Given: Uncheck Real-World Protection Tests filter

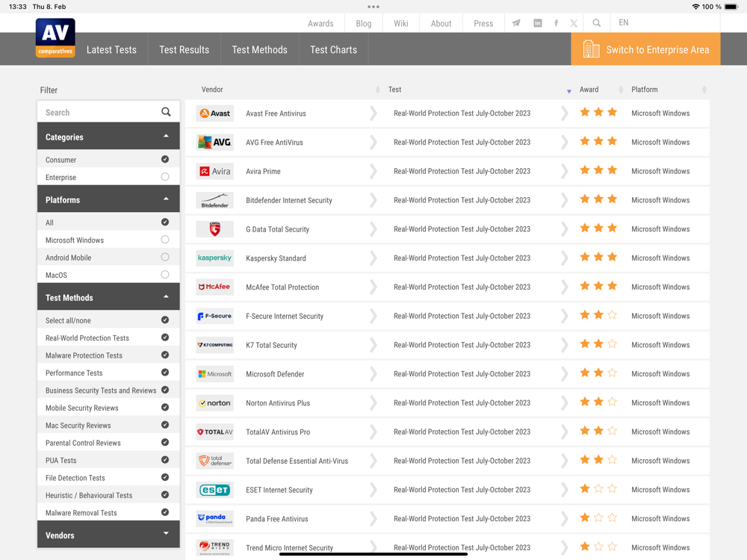Looking at the screenshot, I should (165, 337).
